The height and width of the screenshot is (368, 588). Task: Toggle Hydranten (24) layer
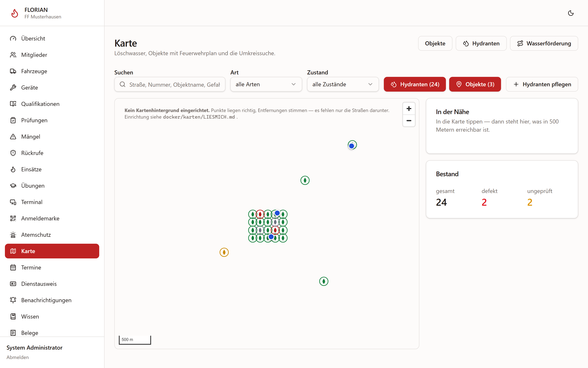coord(415,84)
